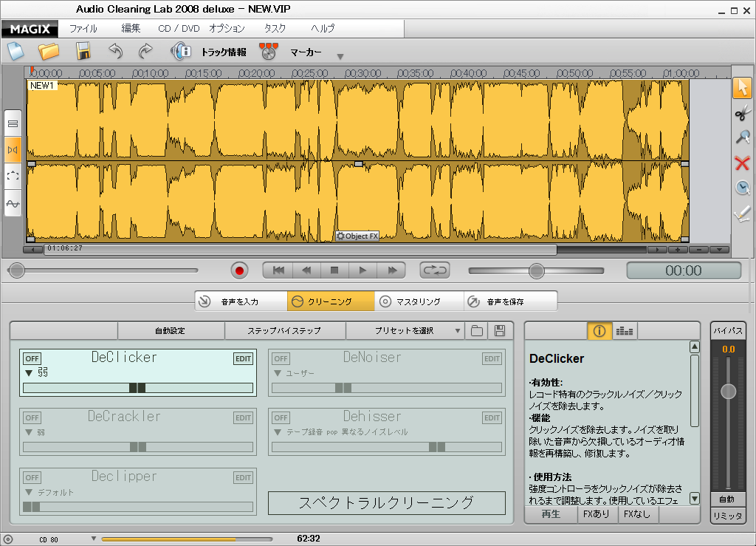
Task: Rewind the audio playback
Action: tap(306, 270)
